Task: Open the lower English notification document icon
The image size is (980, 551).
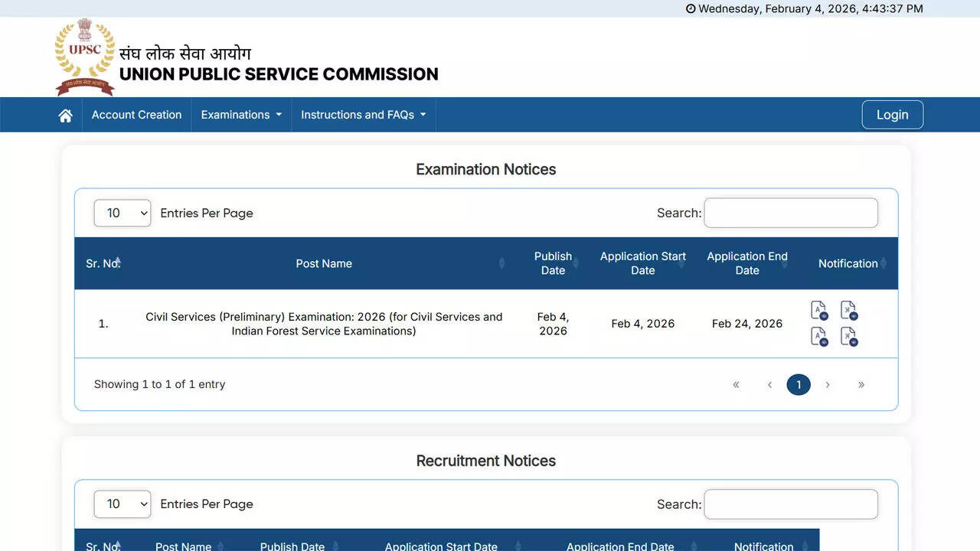Action: coord(818,337)
